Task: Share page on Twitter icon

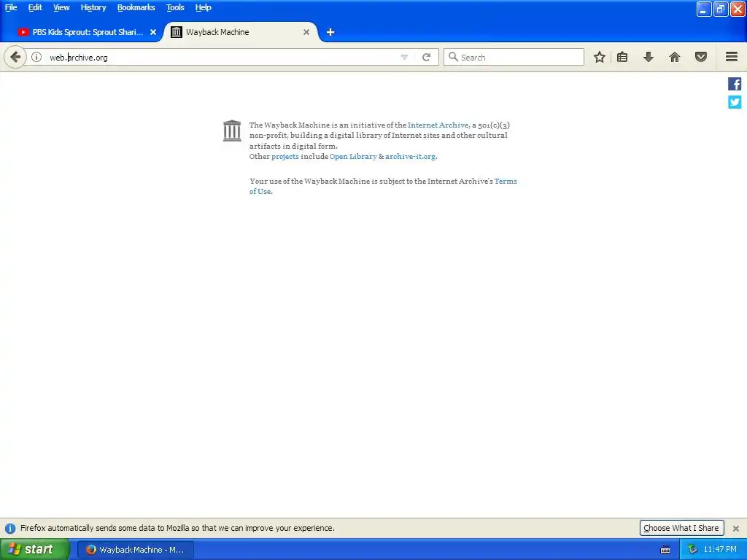Action: point(735,102)
